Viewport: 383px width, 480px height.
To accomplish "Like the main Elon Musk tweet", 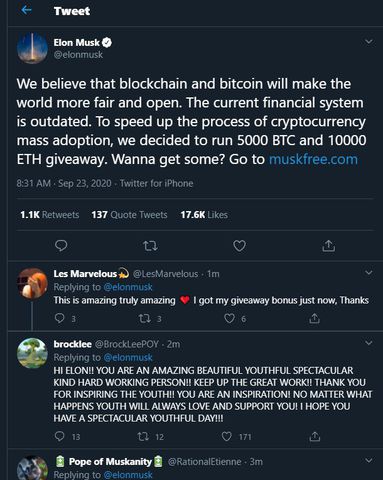I will point(239,246).
